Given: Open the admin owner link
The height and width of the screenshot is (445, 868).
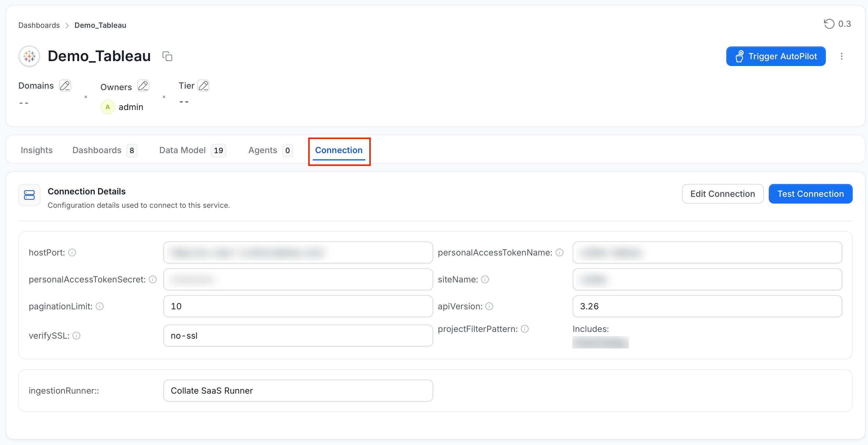Looking at the screenshot, I should pyautogui.click(x=131, y=107).
